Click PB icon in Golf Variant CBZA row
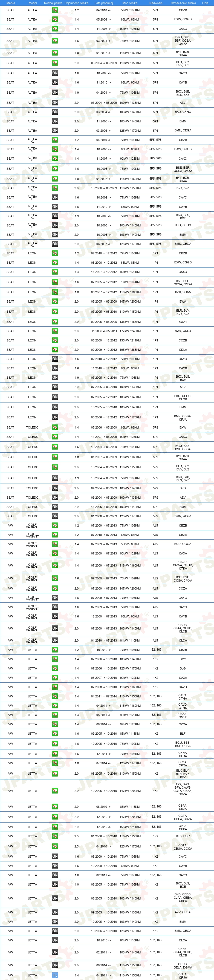Image resolution: width=214 pixels, height=980 pixels. click(55, 534)
